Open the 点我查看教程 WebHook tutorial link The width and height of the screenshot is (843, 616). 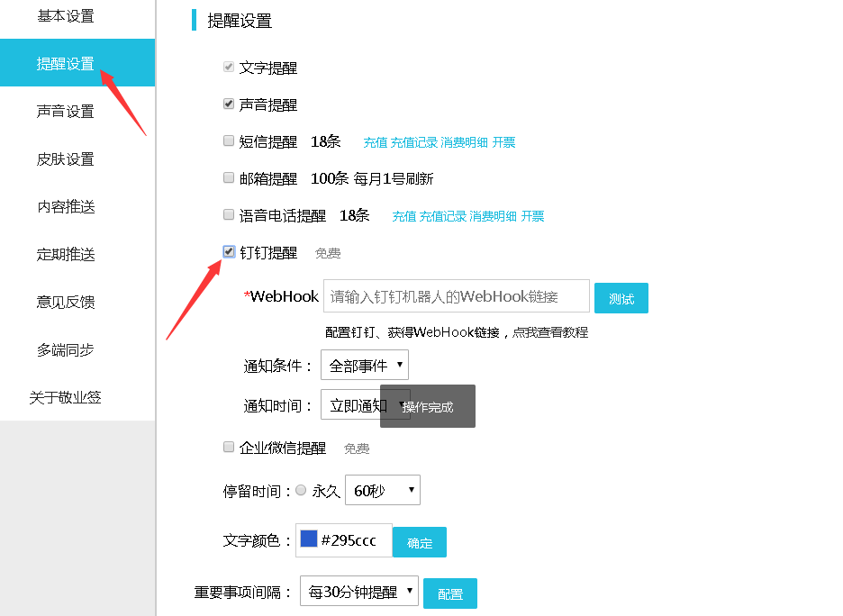[x=550, y=332]
